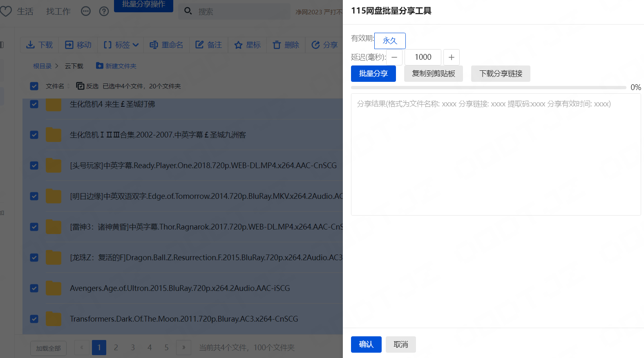Viewport: 644px width, 358px height.
Task: Click the 复制到剪贴板 button
Action: click(x=433, y=74)
